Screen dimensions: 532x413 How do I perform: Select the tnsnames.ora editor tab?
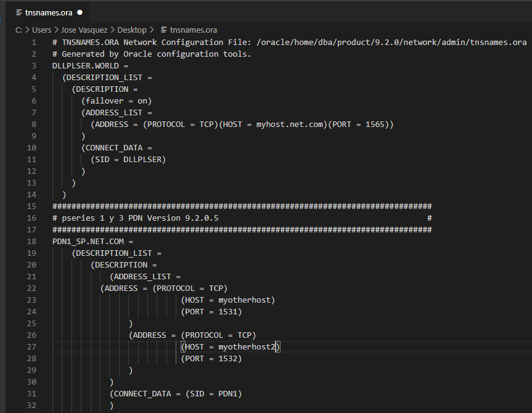point(49,12)
